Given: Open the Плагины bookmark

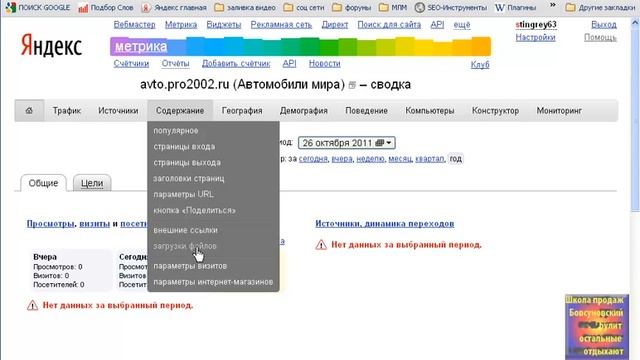Looking at the screenshot, I should [516, 7].
